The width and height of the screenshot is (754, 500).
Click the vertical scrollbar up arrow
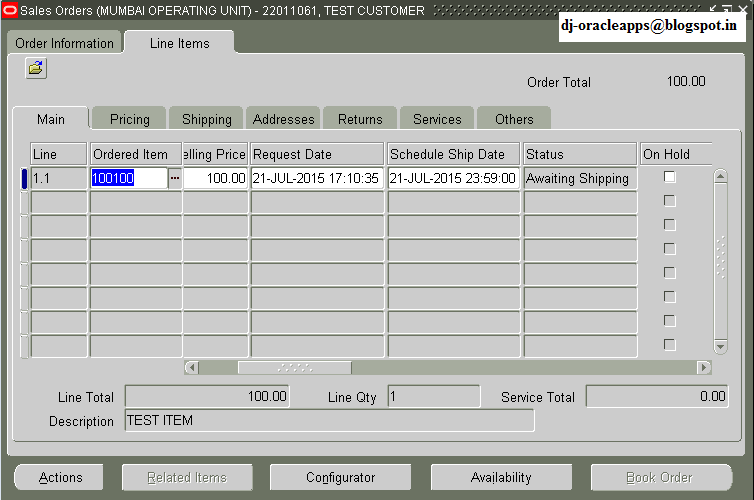tap(720, 176)
